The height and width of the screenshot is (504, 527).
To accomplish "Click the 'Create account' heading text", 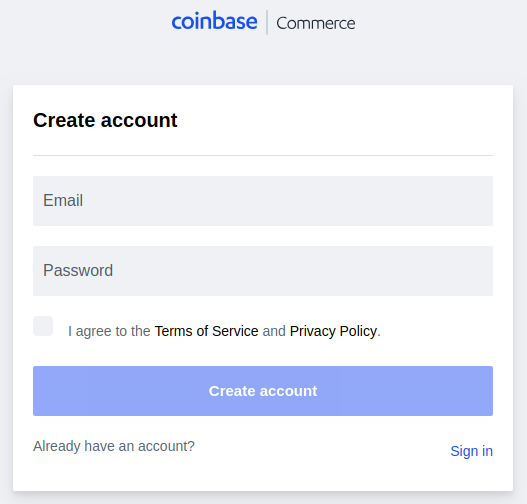I will pos(105,120).
